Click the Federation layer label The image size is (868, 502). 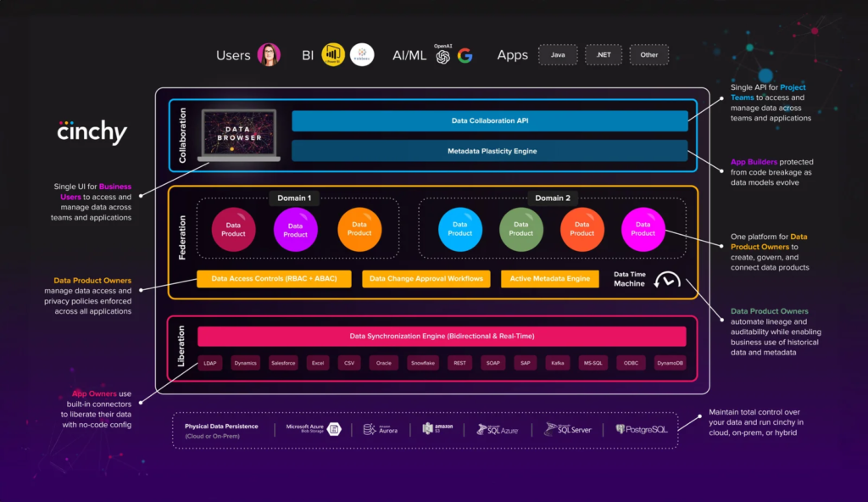[x=182, y=237]
